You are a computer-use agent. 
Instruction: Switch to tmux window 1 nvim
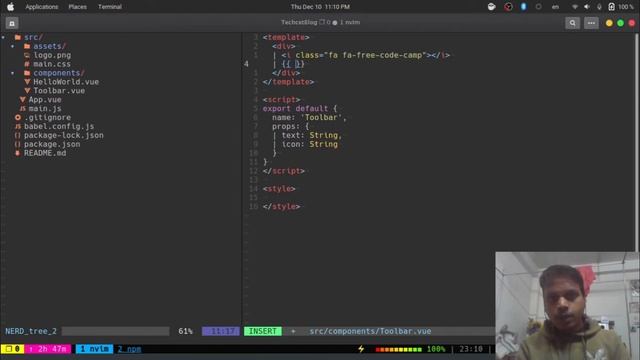pyautogui.click(x=94, y=349)
